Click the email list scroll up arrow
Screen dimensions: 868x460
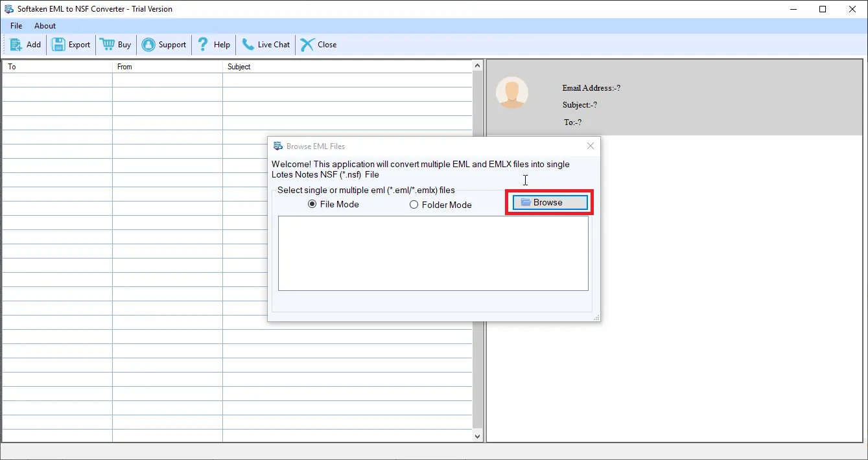click(x=478, y=66)
